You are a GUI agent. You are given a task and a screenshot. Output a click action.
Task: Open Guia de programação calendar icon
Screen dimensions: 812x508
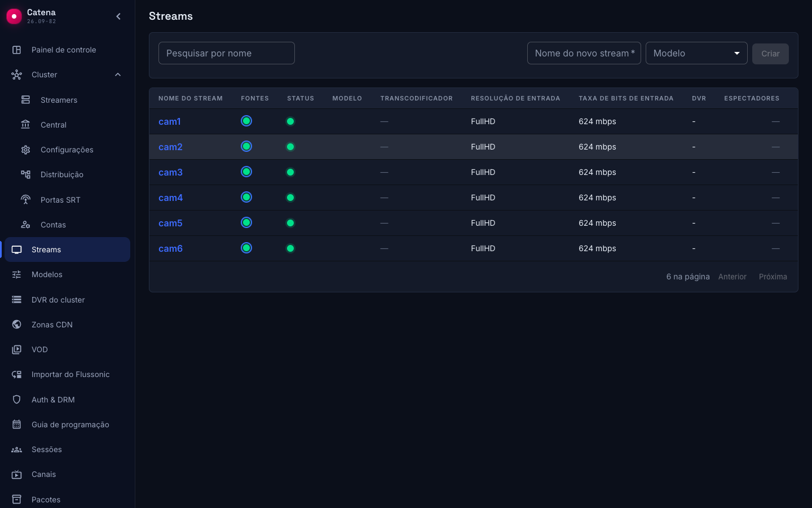tap(17, 424)
